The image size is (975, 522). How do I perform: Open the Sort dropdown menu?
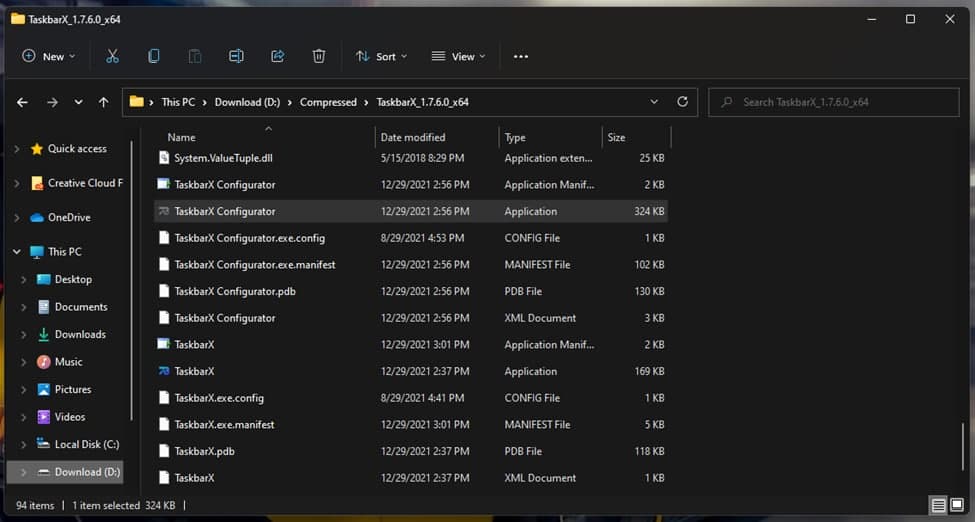click(x=381, y=57)
